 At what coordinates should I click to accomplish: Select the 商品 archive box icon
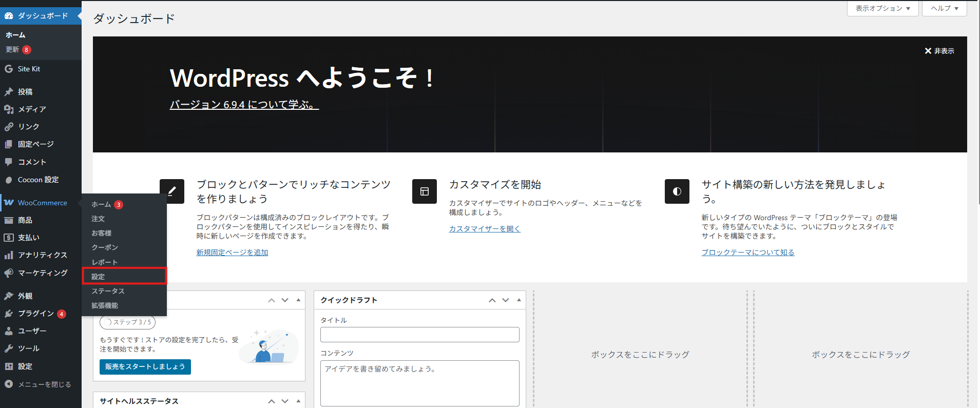click(9, 220)
